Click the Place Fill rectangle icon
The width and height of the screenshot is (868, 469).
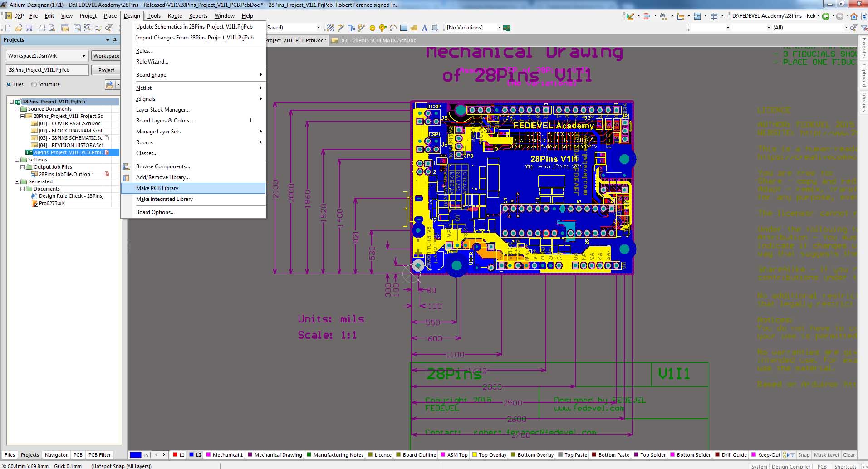403,28
